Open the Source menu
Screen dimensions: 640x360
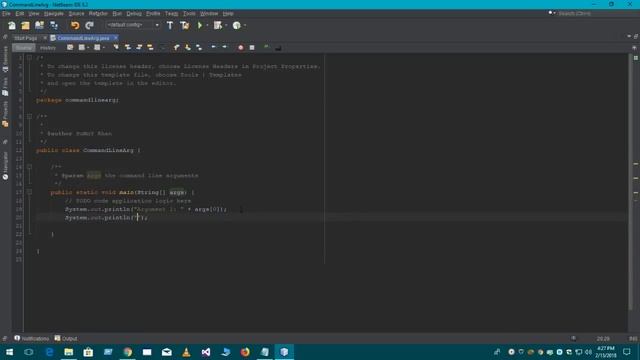coord(76,13)
